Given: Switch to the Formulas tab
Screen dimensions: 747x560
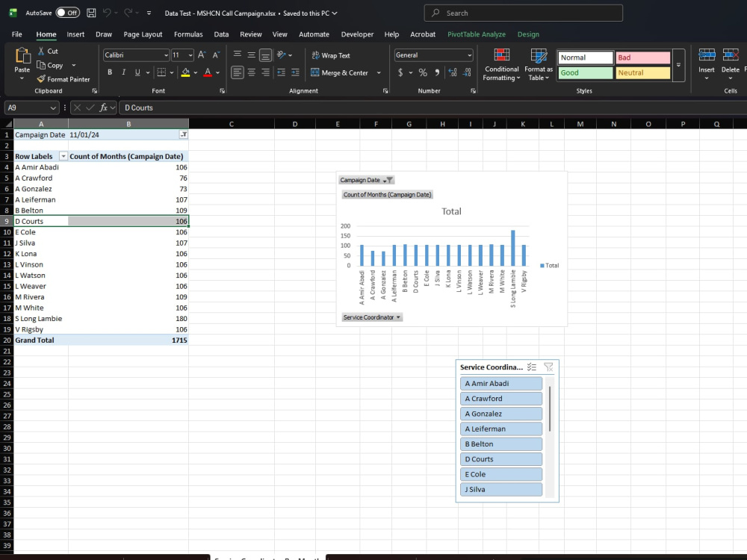Looking at the screenshot, I should [188, 34].
